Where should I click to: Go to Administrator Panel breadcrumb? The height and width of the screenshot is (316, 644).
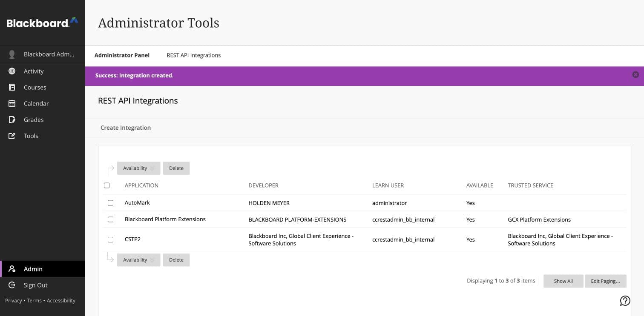coord(122,55)
